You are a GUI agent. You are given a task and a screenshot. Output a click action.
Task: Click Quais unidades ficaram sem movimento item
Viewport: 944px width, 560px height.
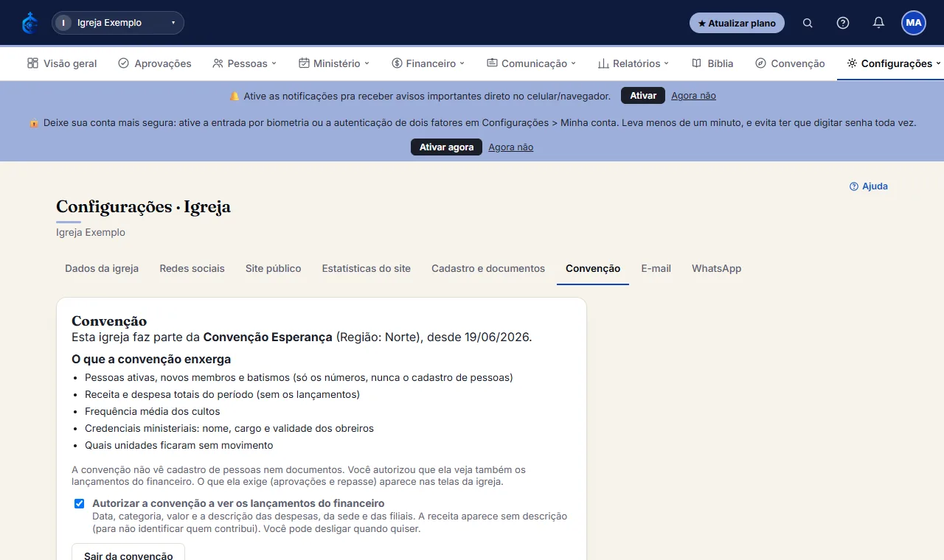pyautogui.click(x=179, y=445)
